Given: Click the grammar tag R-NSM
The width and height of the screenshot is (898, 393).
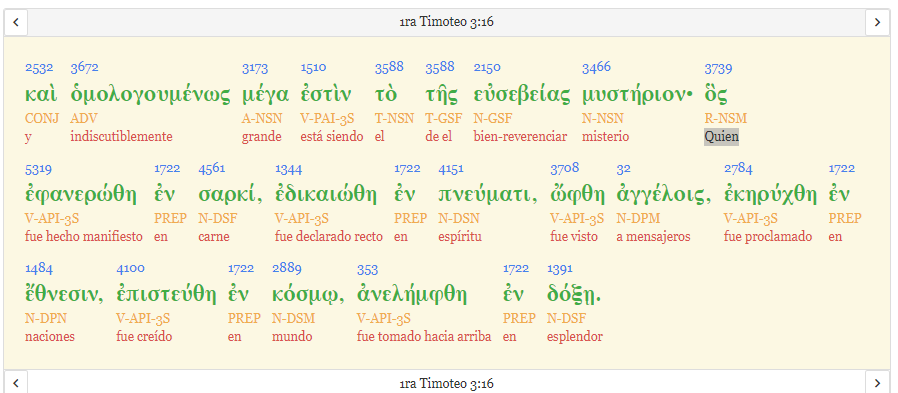Looking at the screenshot, I should tap(726, 119).
